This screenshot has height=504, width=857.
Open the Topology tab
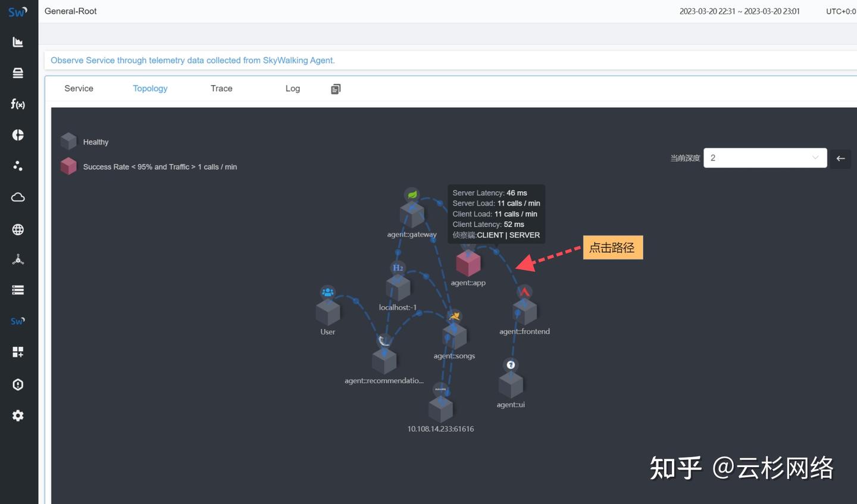[x=150, y=88]
